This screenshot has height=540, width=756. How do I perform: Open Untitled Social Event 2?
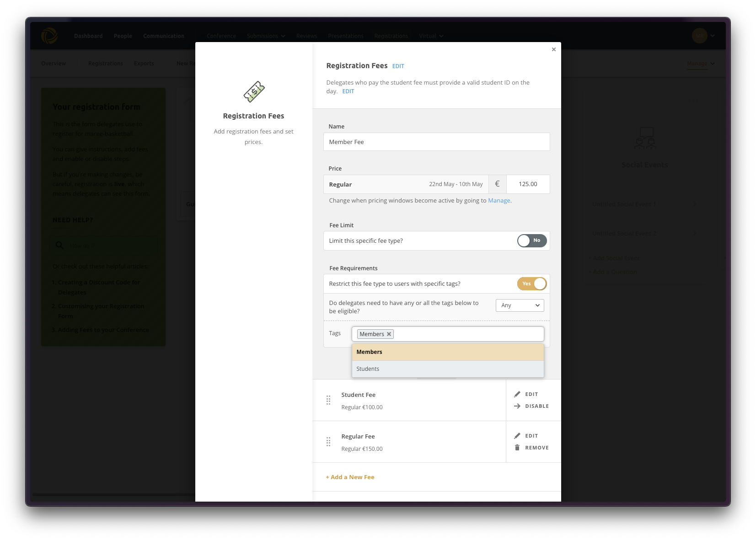(645, 234)
